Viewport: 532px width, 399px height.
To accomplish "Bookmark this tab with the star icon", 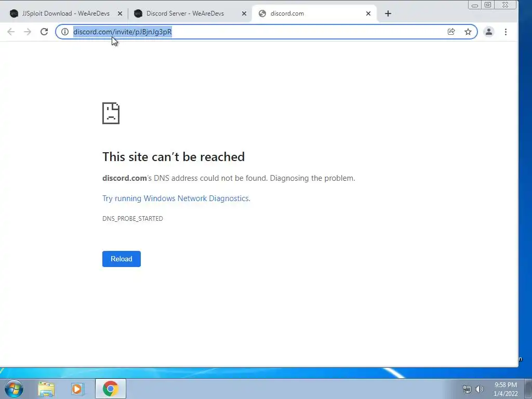I will coord(468,32).
